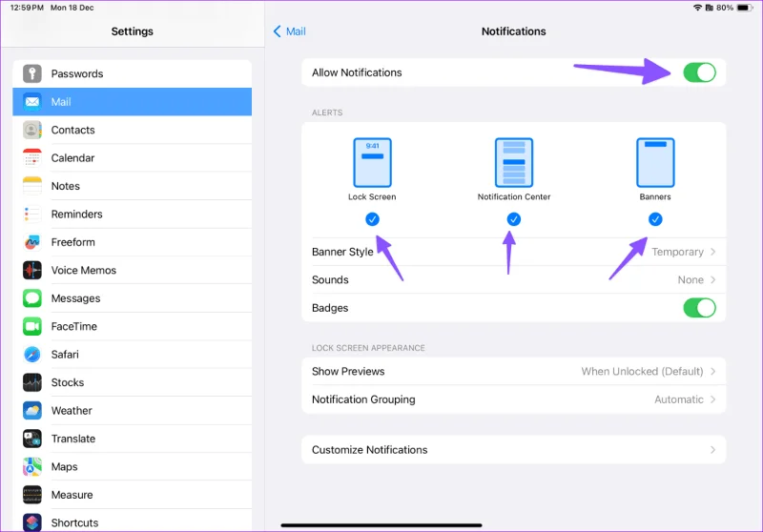
Task: Open Maps settings row label
Action: pos(64,467)
